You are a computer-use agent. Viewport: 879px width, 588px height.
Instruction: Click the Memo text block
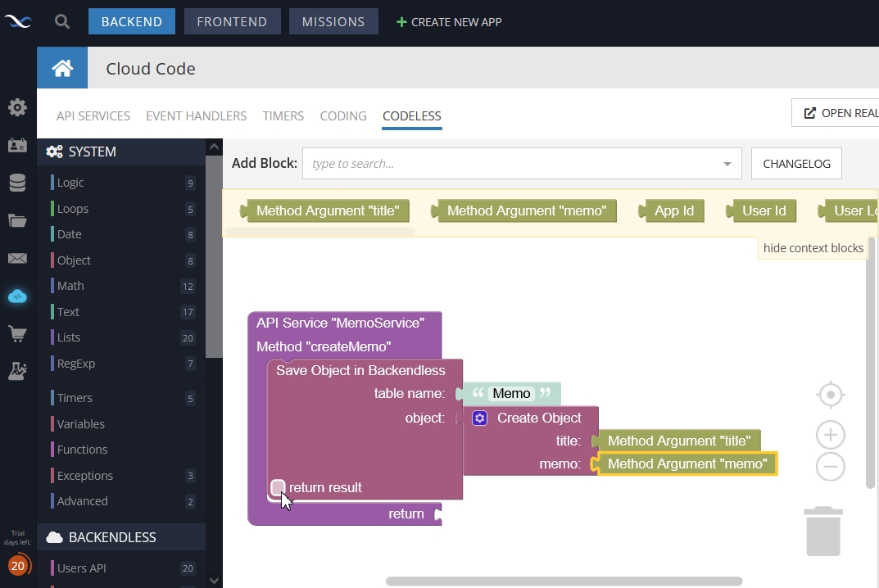pyautogui.click(x=509, y=393)
